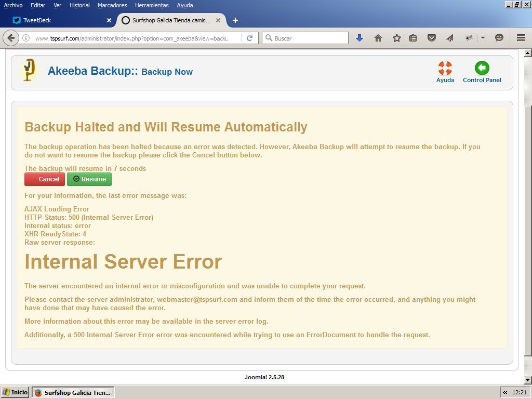Click the page scrollbar down arrow

528,380
